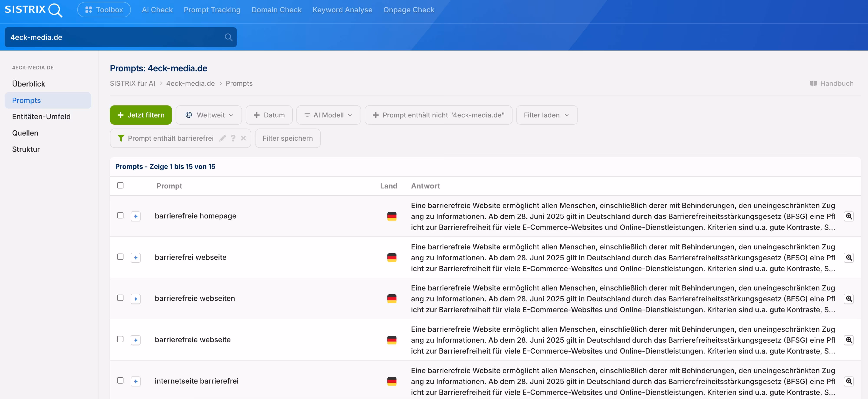This screenshot has height=399, width=868.
Task: Zoom answer for barrierefreie webseiten row
Action: tap(849, 298)
